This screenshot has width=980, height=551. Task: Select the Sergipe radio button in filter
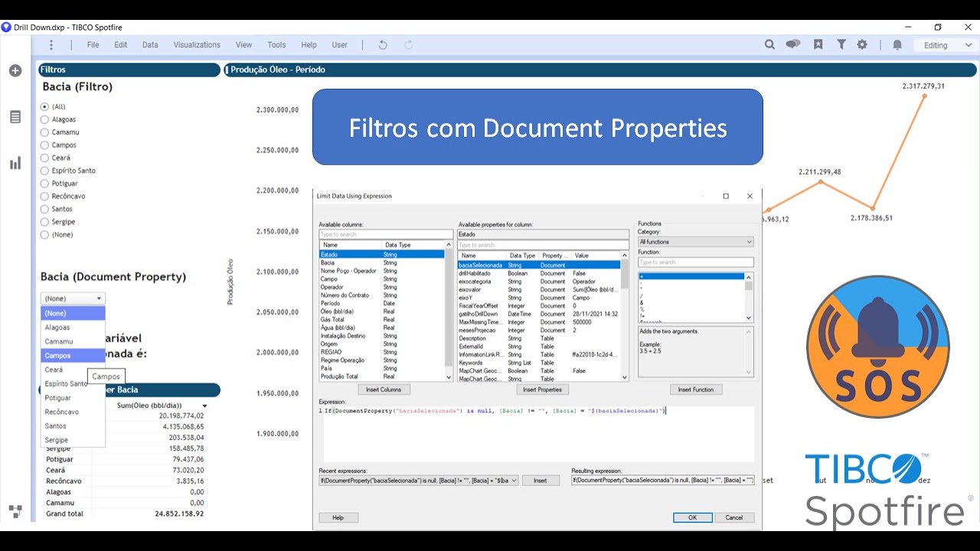point(44,222)
